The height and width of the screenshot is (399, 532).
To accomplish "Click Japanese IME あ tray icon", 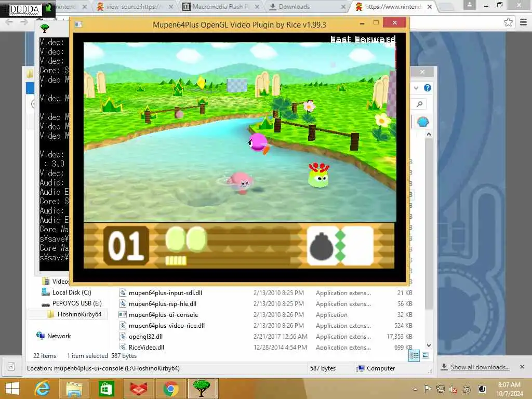I will click(x=467, y=389).
